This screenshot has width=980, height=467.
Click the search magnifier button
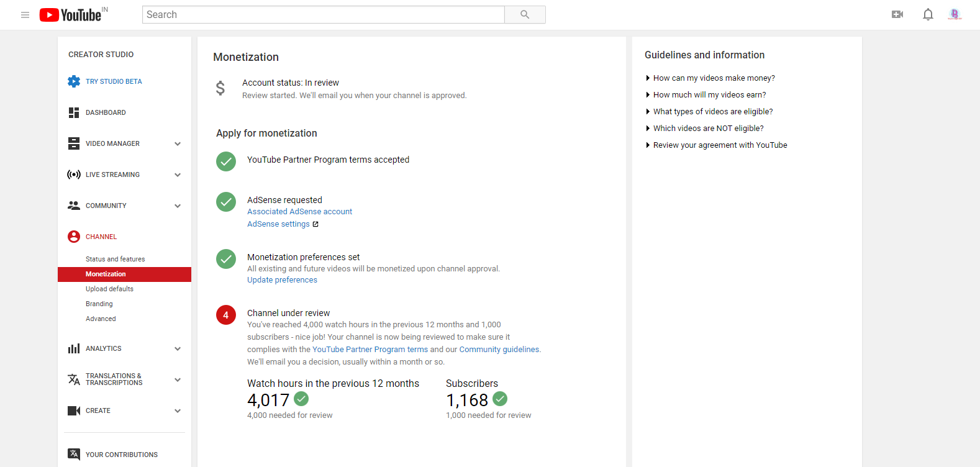click(525, 15)
